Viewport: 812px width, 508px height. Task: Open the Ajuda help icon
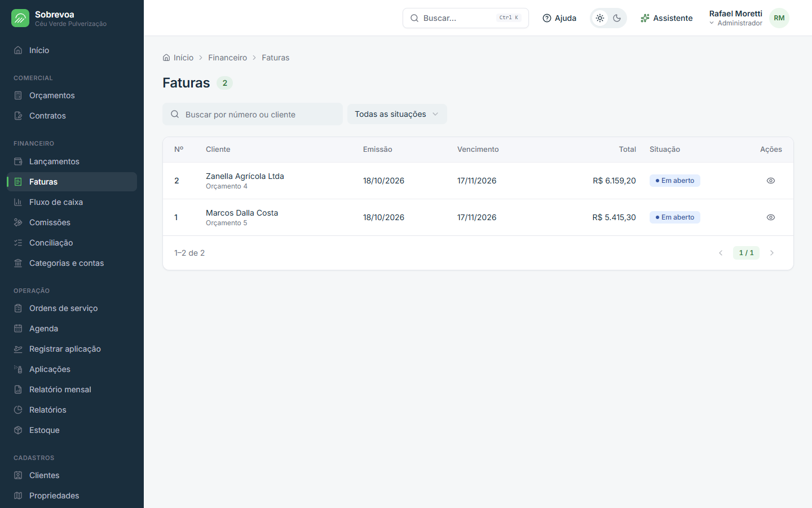click(x=547, y=18)
